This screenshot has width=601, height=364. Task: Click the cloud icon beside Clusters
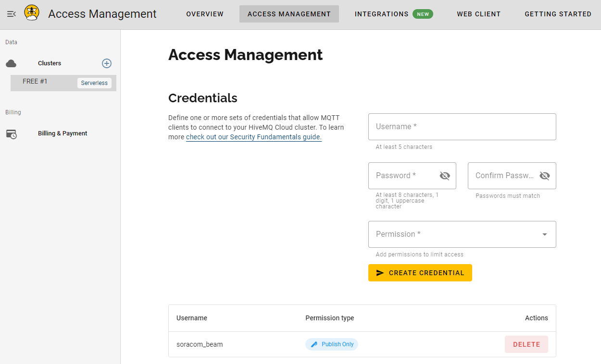(x=11, y=63)
